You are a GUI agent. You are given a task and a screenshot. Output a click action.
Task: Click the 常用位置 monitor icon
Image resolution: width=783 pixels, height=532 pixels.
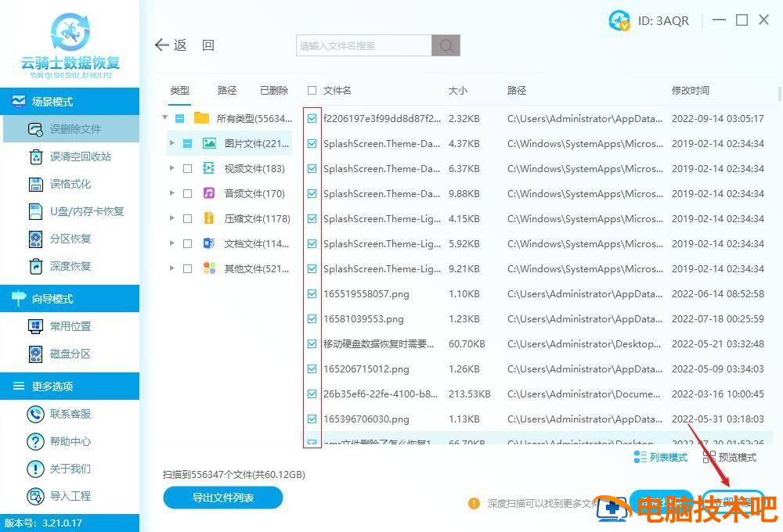point(35,326)
